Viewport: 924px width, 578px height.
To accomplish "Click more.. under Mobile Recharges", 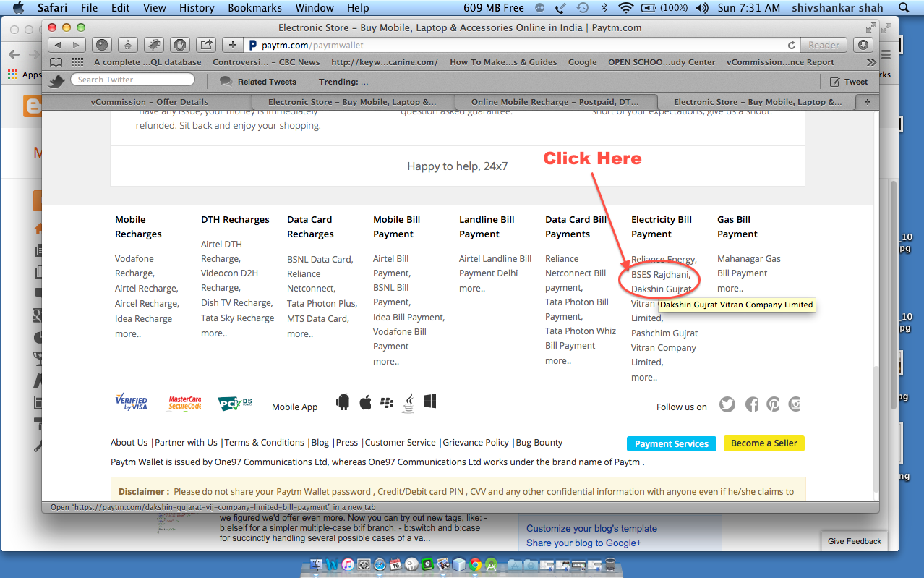I will [x=128, y=334].
